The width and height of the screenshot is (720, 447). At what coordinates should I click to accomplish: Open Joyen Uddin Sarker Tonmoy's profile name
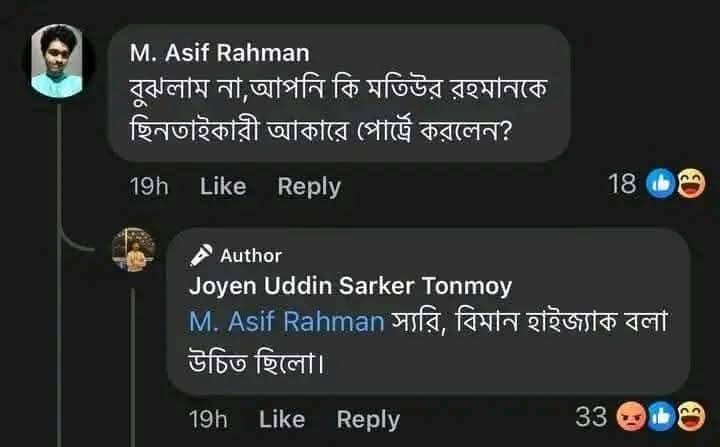tap(350, 286)
